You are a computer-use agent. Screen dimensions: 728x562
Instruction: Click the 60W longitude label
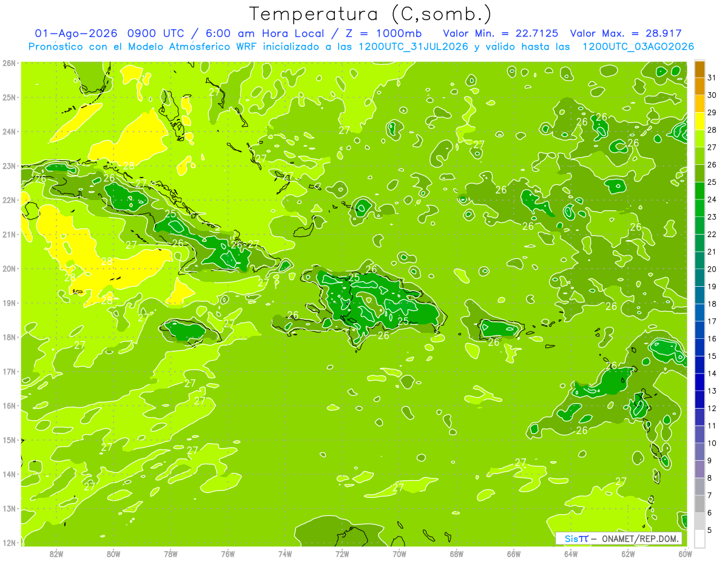pyautogui.click(x=686, y=553)
